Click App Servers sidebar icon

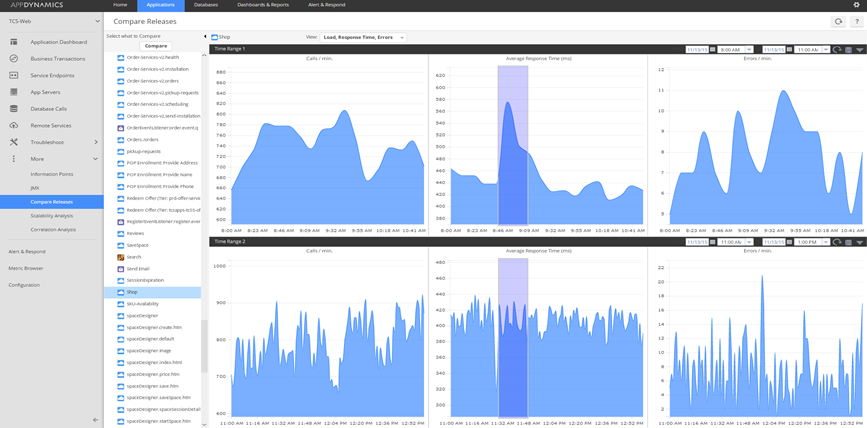(x=14, y=92)
